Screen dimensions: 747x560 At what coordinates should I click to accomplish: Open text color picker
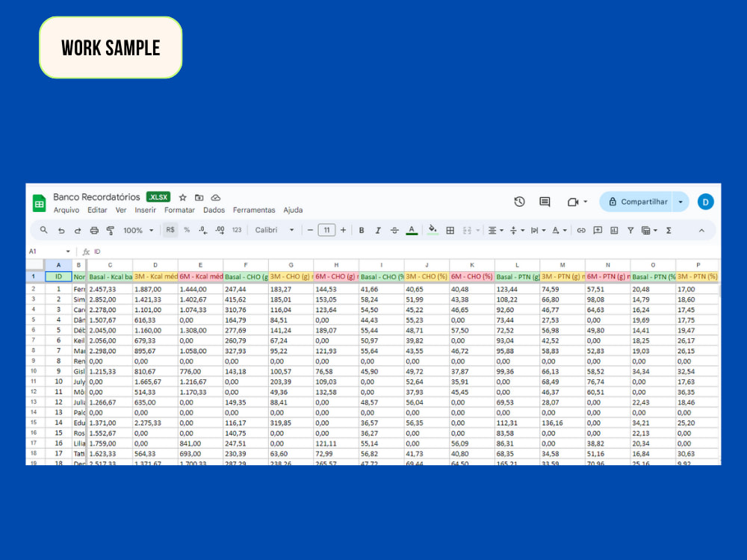pos(412,231)
